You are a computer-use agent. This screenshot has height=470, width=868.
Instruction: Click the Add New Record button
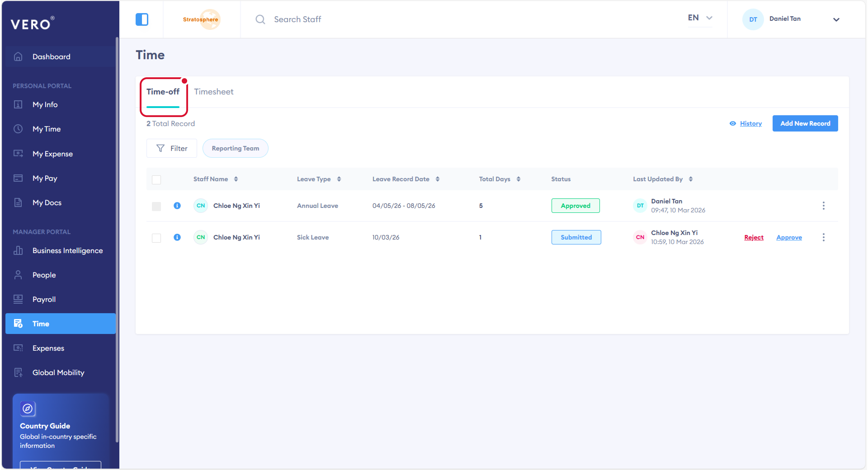click(805, 123)
